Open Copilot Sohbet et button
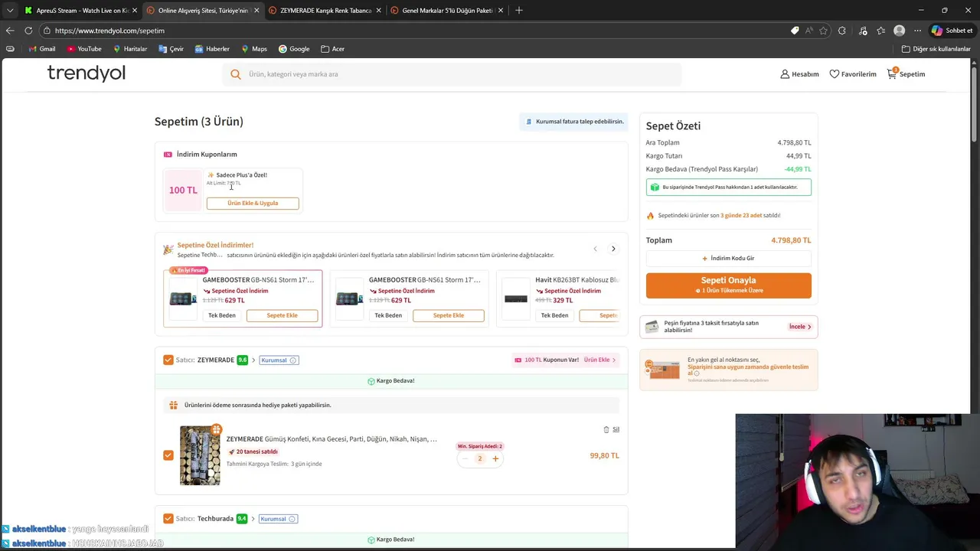 (x=952, y=31)
